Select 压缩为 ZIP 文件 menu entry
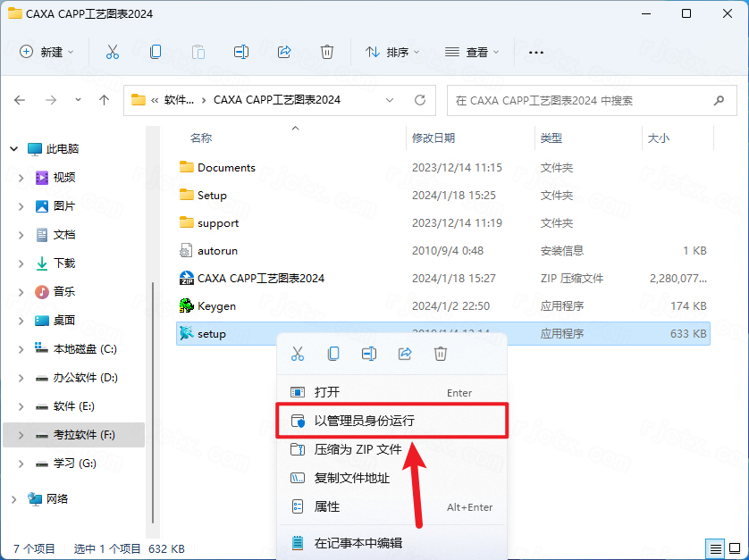Viewport: 749px width, 560px height. [358, 449]
